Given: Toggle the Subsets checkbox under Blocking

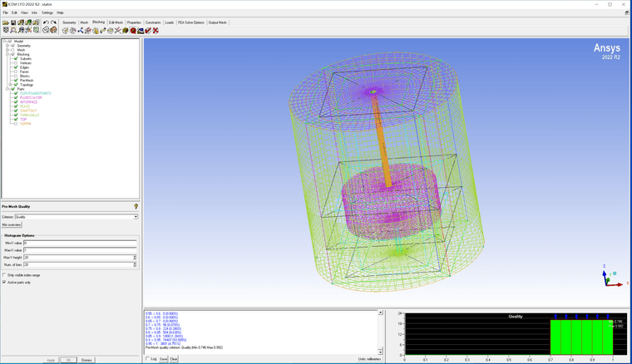Looking at the screenshot, I should pyautogui.click(x=16, y=59).
